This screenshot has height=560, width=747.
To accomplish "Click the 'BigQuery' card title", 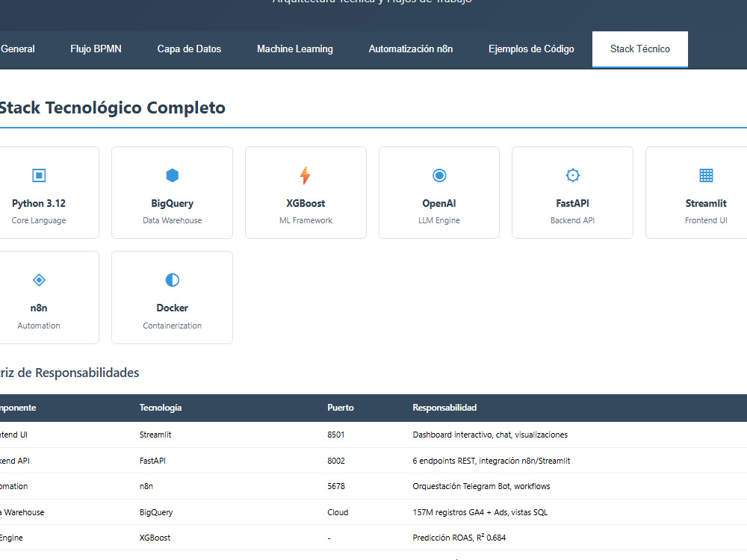I will (x=172, y=203).
